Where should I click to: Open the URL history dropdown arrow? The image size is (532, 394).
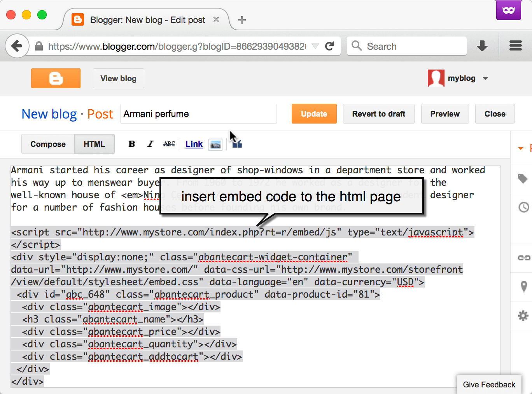click(315, 47)
